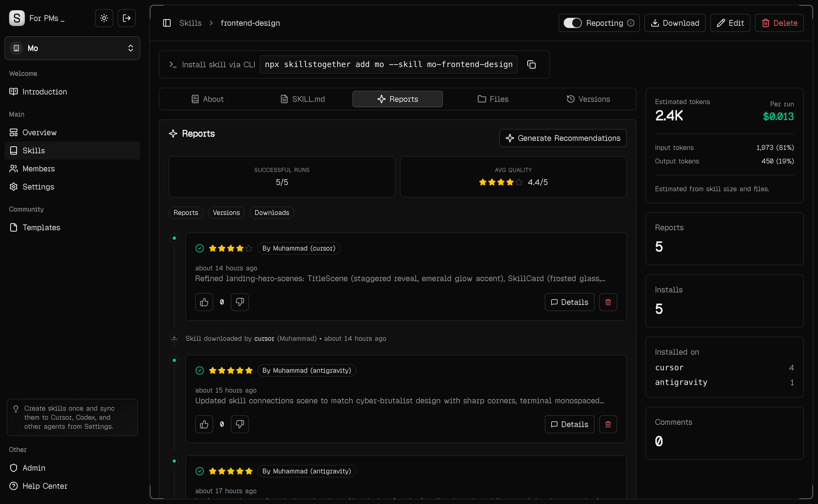Expand the Skills breadcrumb panel toggle
Image resolution: width=818 pixels, height=504 pixels.
point(167,23)
